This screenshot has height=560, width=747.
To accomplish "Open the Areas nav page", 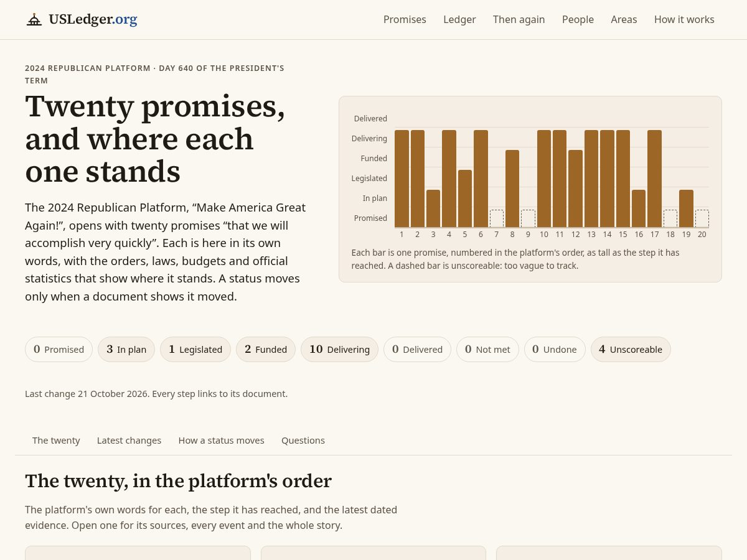I will pos(624,19).
